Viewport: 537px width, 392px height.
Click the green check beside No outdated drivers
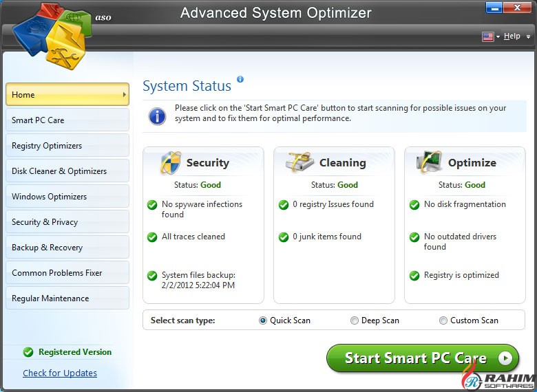[x=414, y=237]
